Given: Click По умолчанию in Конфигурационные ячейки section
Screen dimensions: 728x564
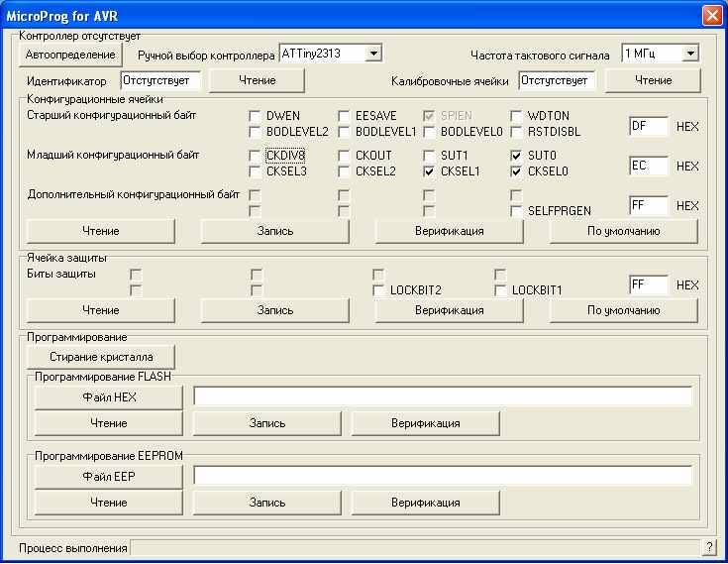Looking at the screenshot, I should pos(624,231).
